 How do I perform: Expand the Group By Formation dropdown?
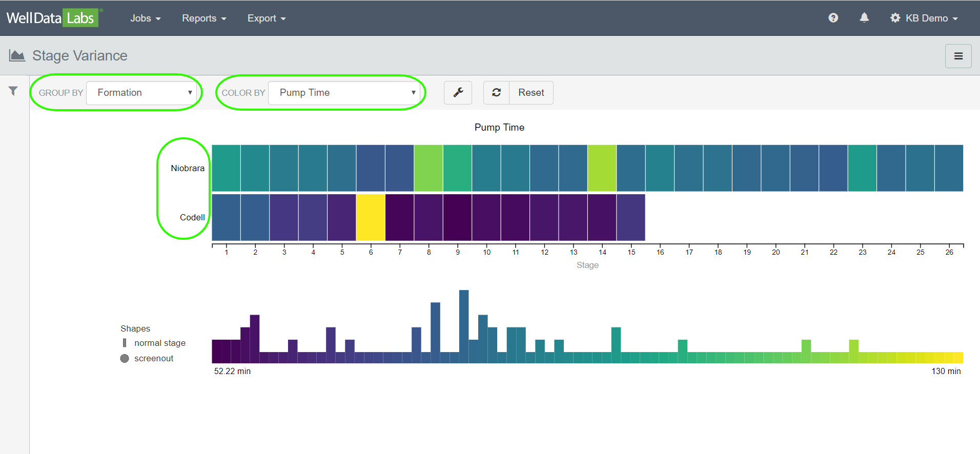(143, 93)
